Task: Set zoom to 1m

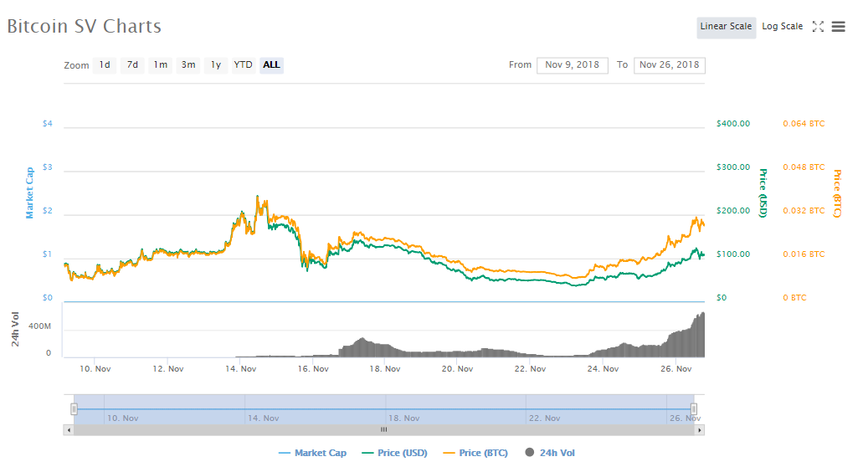Action: pyautogui.click(x=161, y=64)
